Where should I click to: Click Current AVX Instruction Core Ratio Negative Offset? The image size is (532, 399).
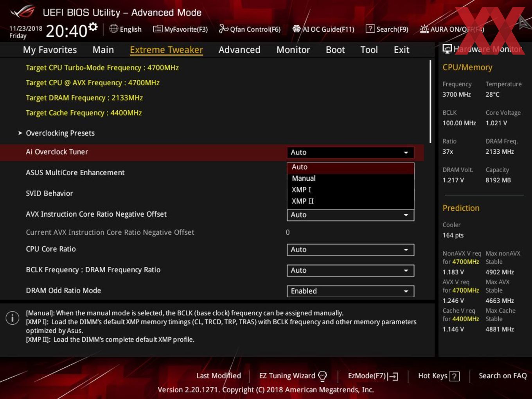pos(110,232)
